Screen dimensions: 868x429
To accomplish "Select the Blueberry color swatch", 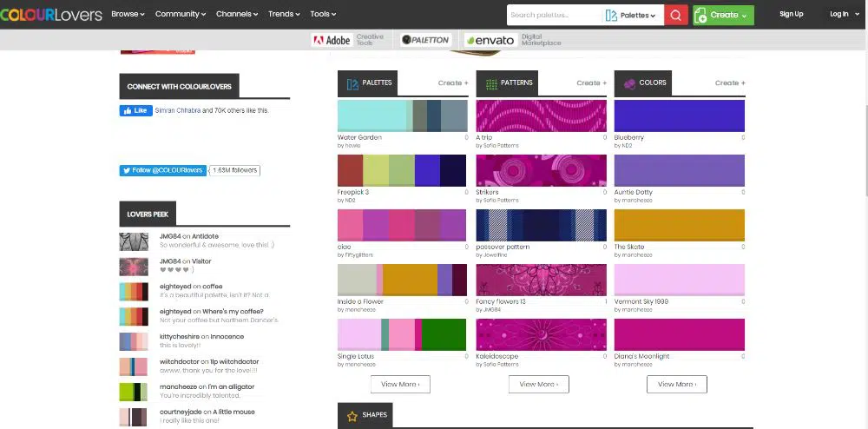I will coord(679,116).
